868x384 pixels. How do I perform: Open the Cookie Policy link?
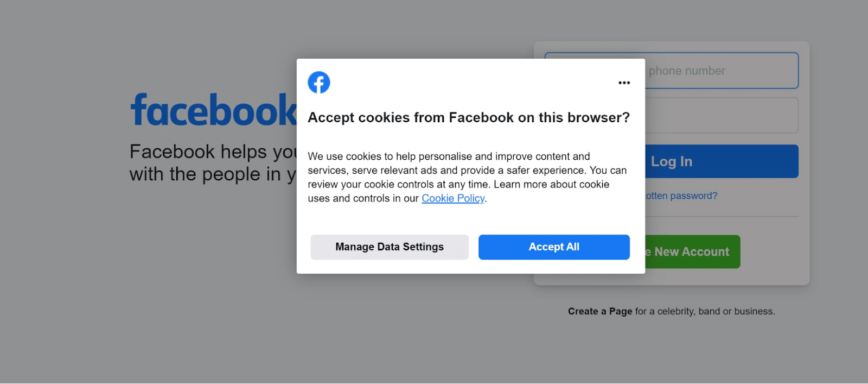[452, 198]
